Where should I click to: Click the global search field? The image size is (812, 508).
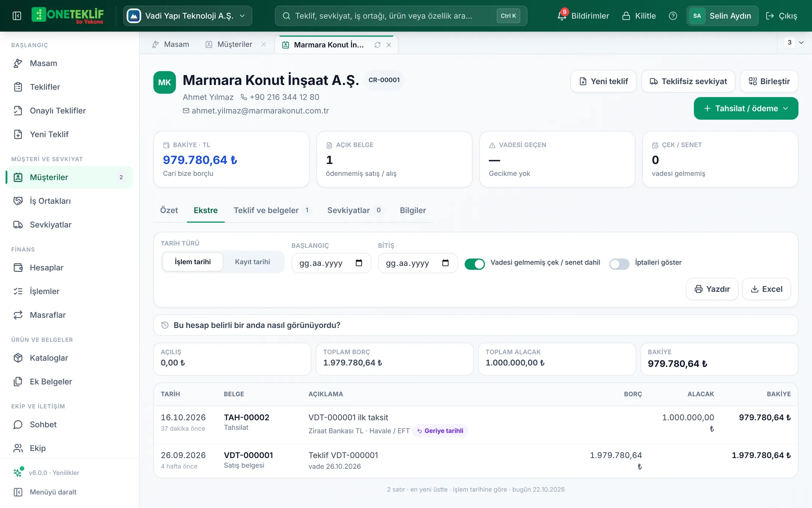coord(401,16)
